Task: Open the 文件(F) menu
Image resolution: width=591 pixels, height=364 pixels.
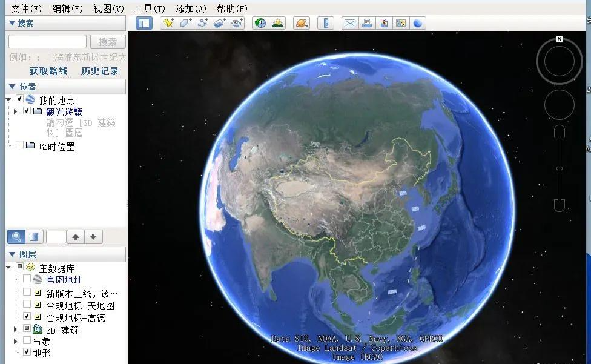Action: coord(26,8)
